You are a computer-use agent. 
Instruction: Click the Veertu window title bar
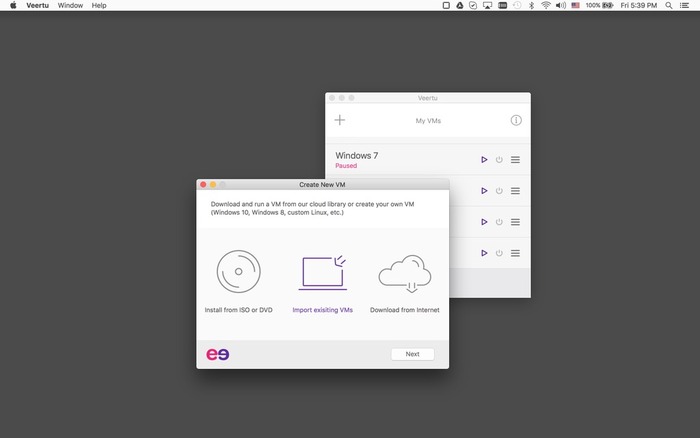coord(428,98)
